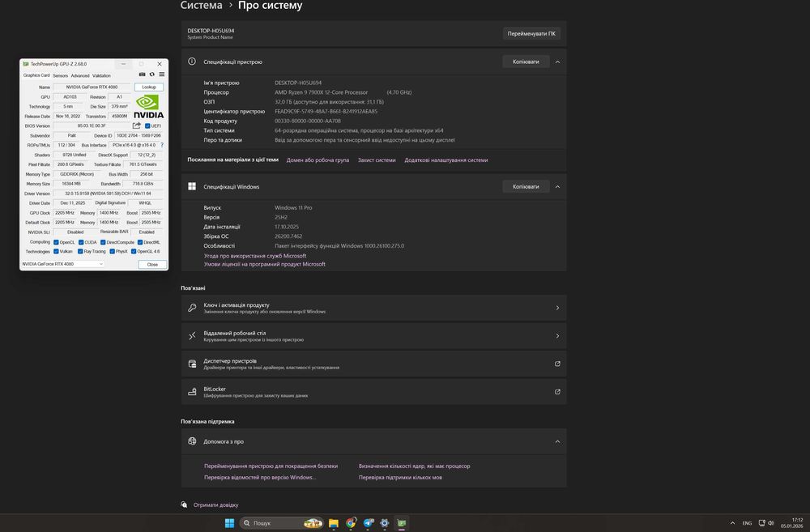Click the Lookup button in GPU-Z

[149, 87]
